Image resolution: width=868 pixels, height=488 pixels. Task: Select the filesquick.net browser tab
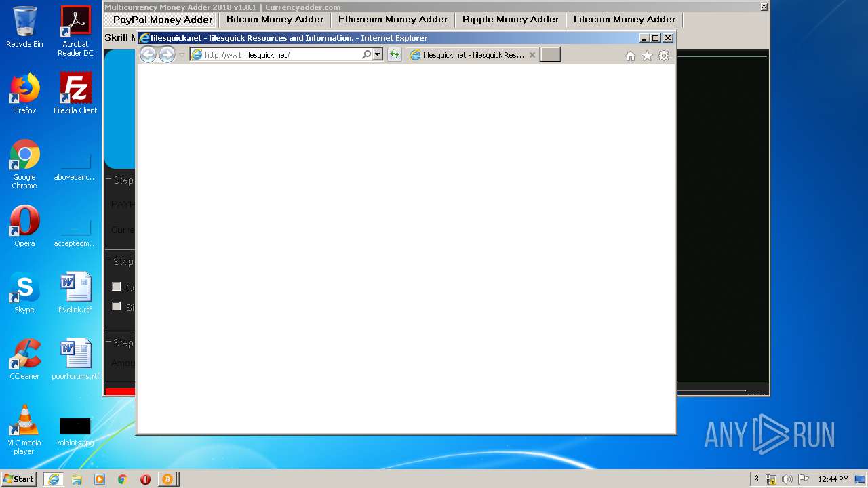[473, 55]
